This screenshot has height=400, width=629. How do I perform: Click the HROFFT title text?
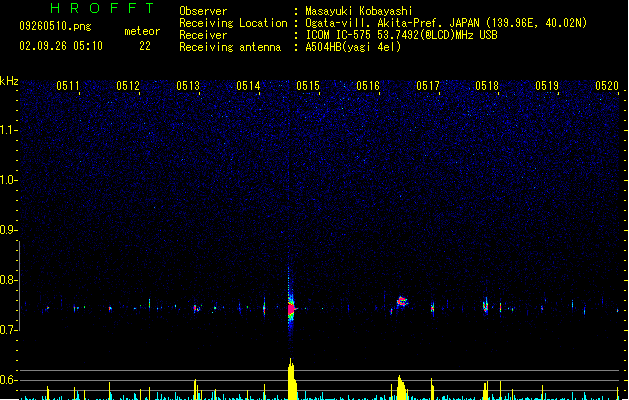(x=102, y=8)
